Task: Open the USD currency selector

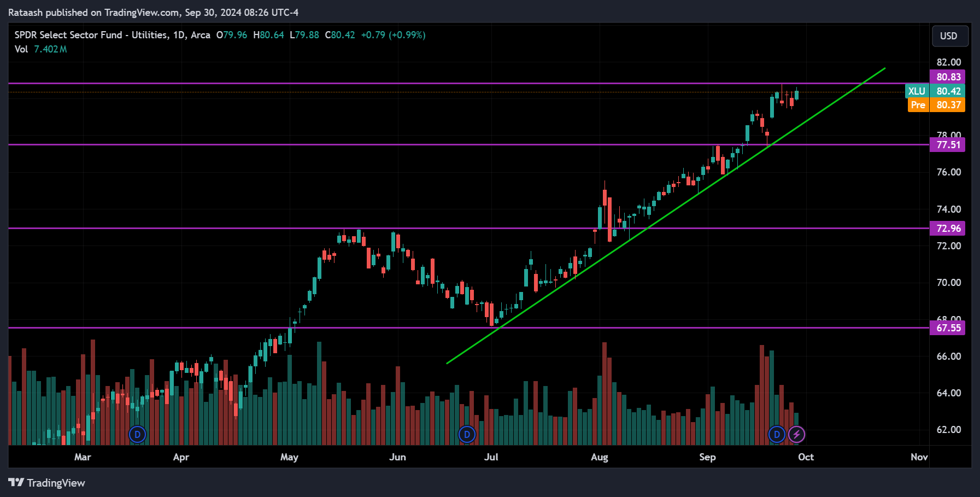Action: (x=950, y=36)
